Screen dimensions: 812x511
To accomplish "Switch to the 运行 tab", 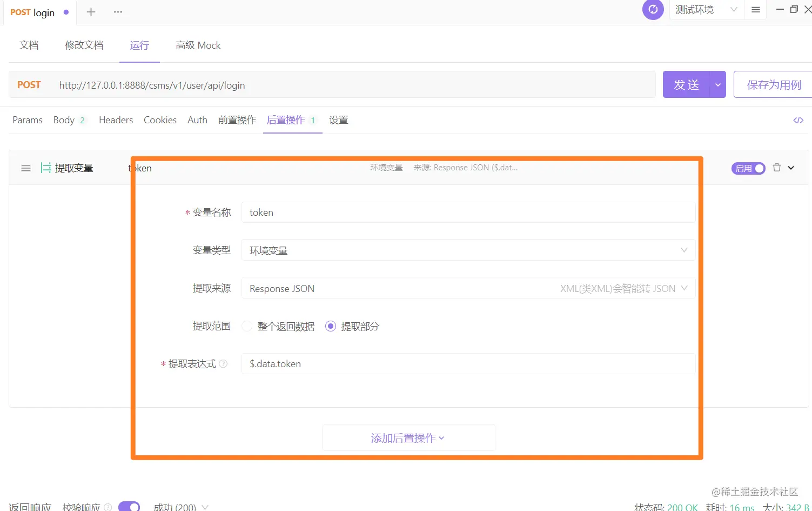I will [x=139, y=45].
